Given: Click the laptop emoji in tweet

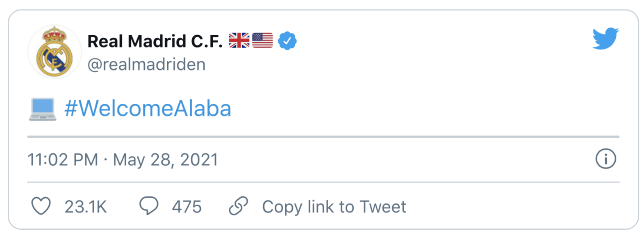Looking at the screenshot, I should click(43, 109).
